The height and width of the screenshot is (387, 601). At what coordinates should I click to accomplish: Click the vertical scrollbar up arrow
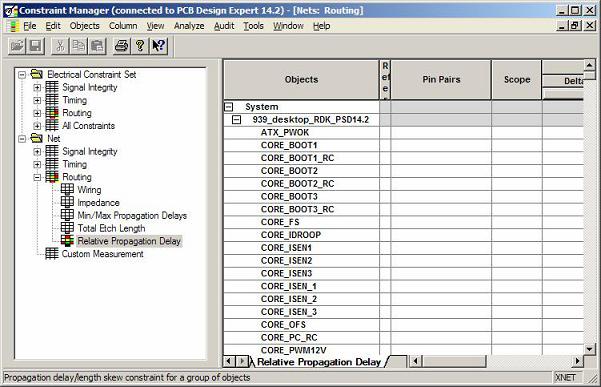[590, 65]
